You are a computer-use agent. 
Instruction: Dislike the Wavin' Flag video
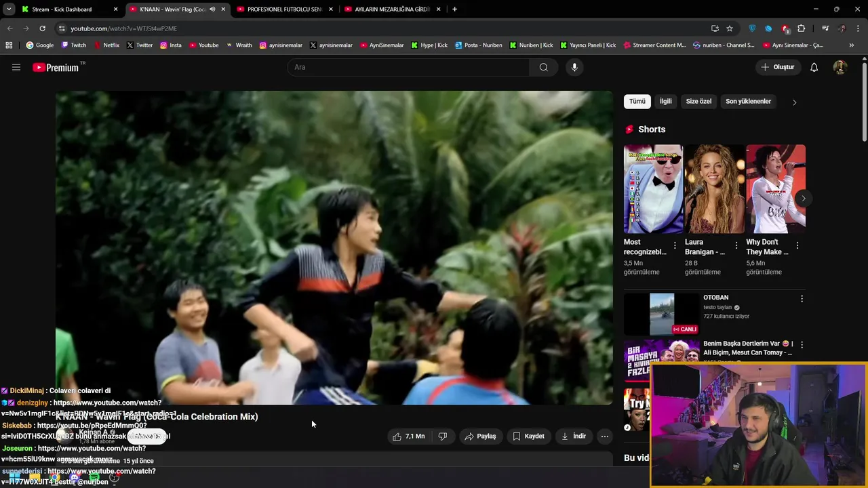pos(443,436)
